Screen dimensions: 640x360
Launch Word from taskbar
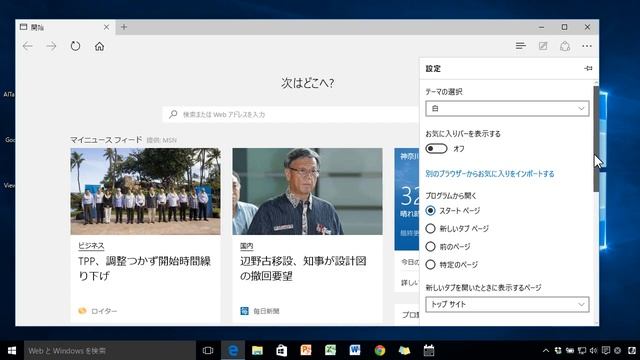[x=355, y=351]
